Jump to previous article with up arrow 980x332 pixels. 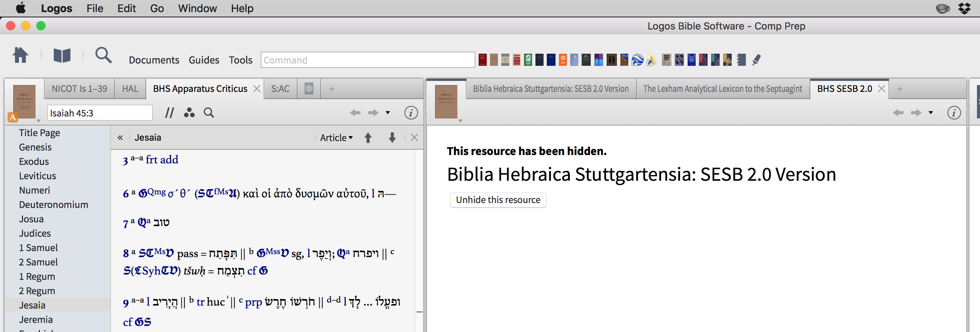(x=368, y=138)
